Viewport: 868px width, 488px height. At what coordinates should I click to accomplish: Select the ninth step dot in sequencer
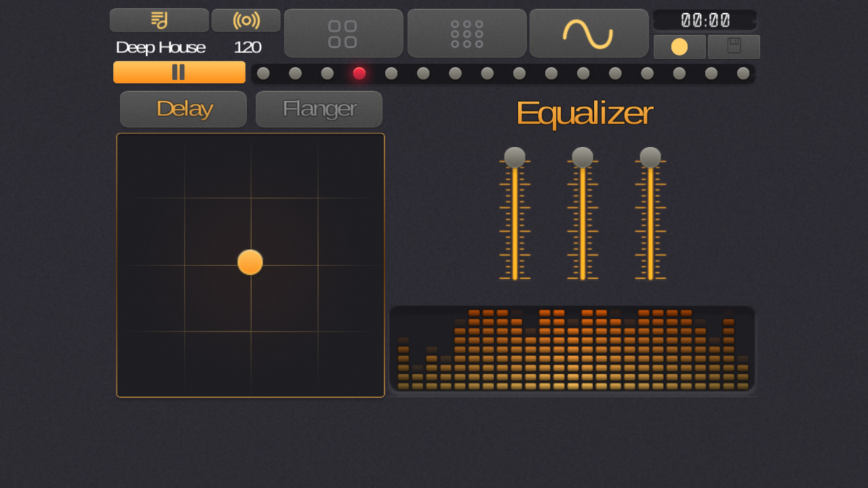519,73
